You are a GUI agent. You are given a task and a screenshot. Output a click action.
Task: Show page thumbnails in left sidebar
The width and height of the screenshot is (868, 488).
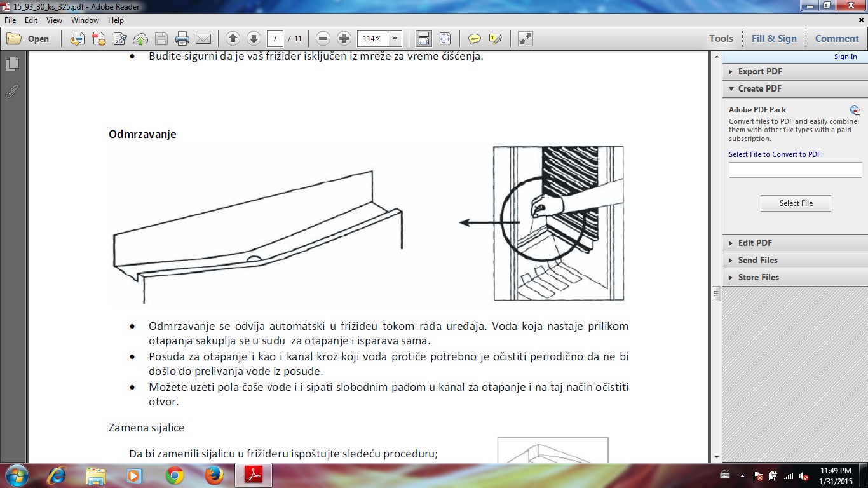coord(11,64)
